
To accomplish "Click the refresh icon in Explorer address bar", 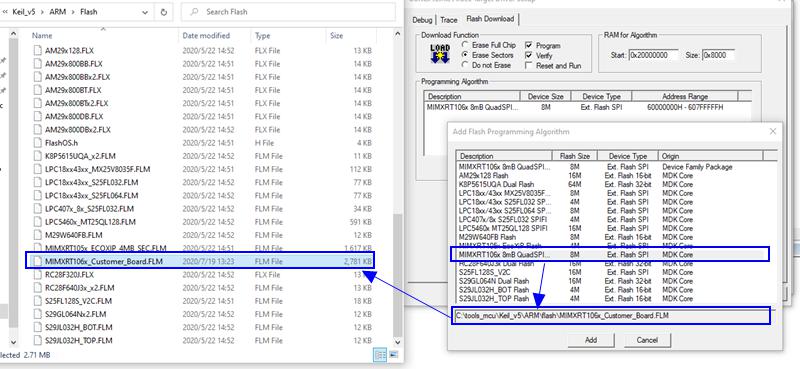I will [x=163, y=12].
